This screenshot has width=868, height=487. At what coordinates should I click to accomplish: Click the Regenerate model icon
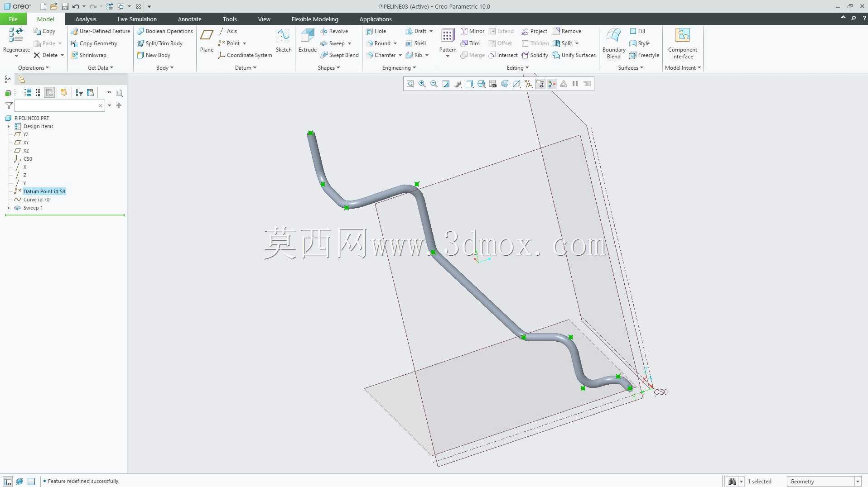click(16, 35)
